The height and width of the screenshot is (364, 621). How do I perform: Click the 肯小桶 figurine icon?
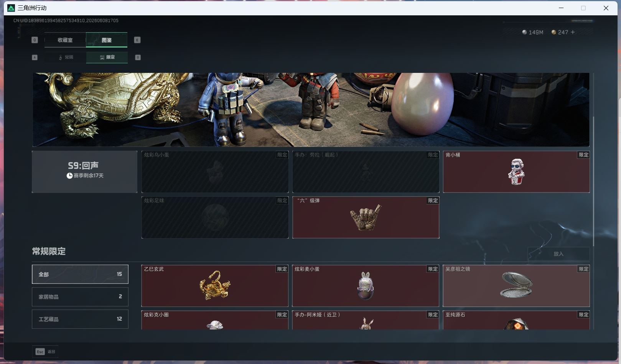click(x=516, y=172)
